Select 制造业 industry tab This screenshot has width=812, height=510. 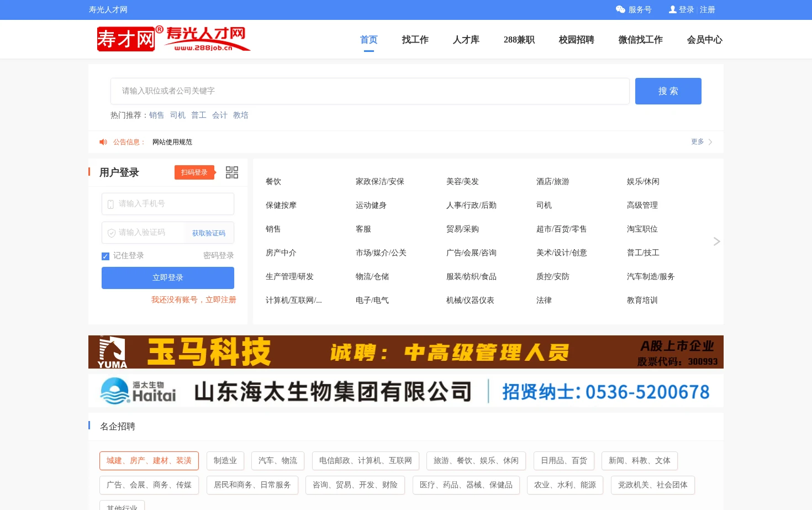225,461
